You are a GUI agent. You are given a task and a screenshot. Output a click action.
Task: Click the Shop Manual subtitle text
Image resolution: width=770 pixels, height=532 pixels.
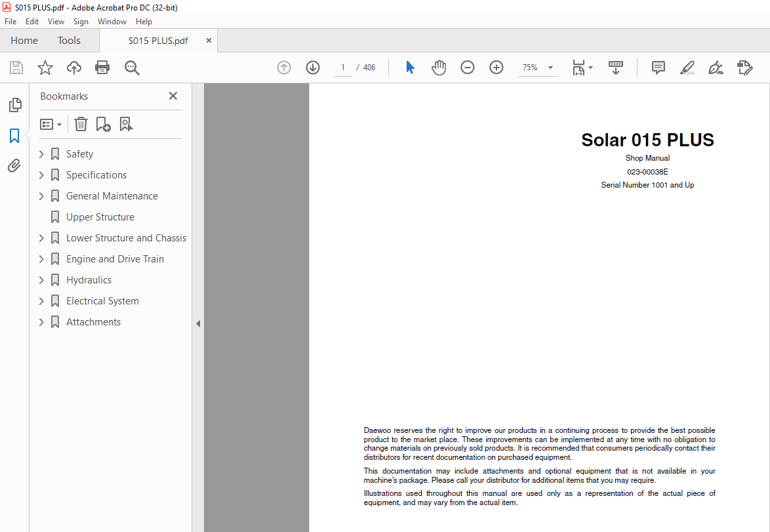click(647, 158)
